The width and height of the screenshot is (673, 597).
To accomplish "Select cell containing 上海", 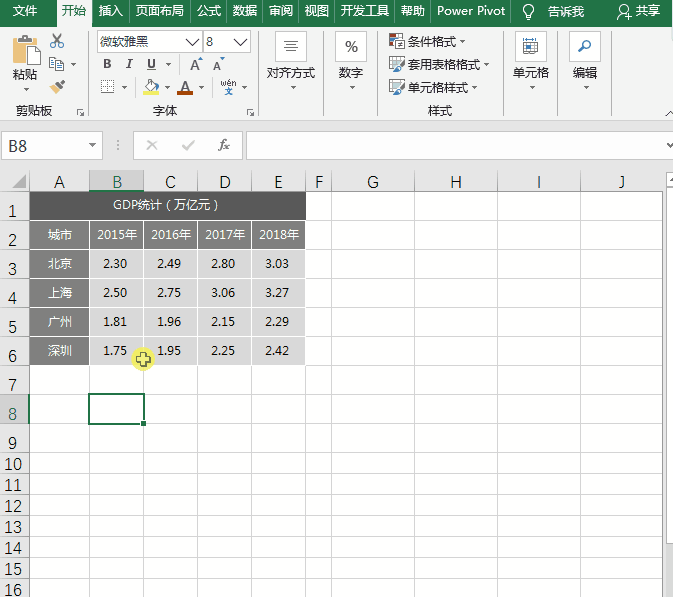I will coord(59,293).
